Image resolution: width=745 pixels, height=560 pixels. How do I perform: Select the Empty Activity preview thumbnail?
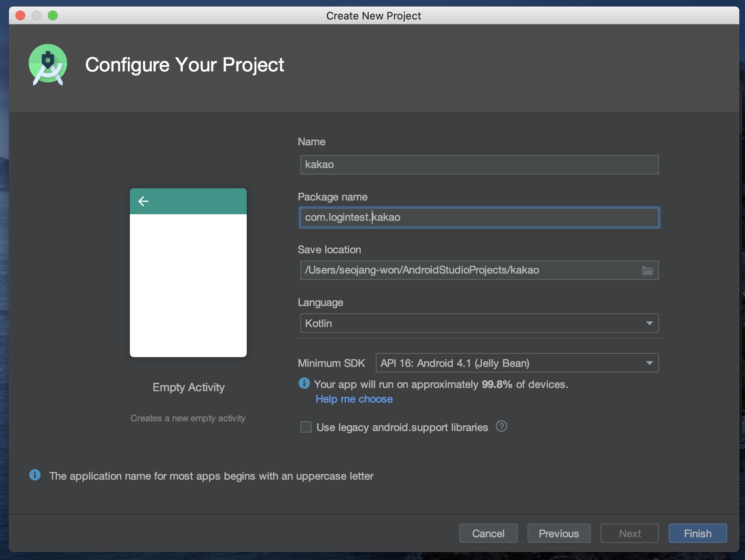(188, 273)
